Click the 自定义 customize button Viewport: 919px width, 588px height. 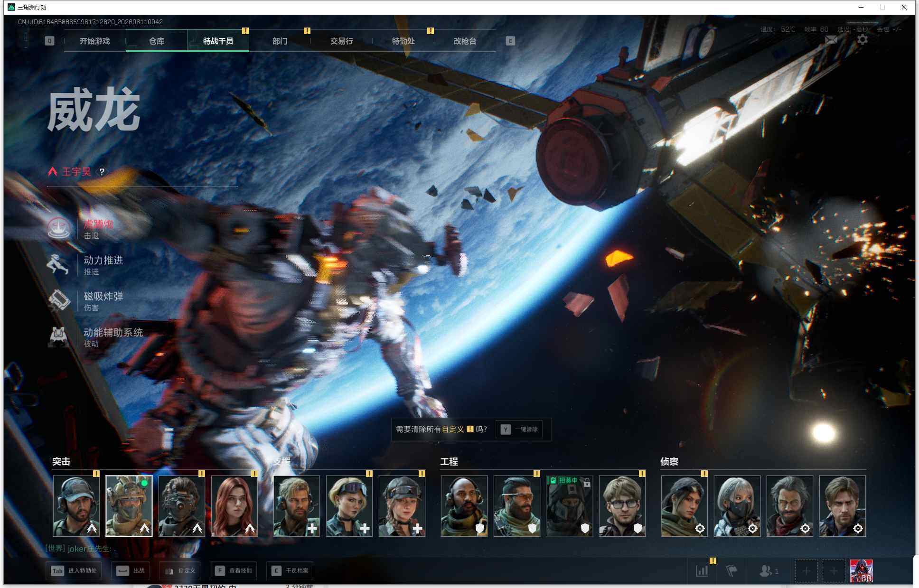[x=179, y=570]
